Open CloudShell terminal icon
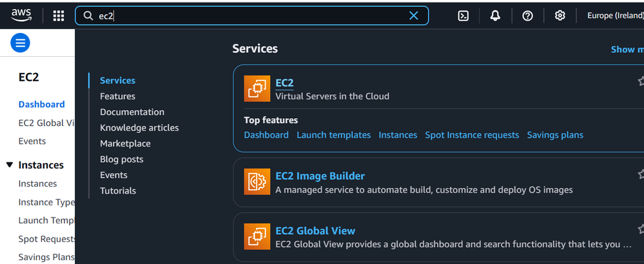This screenshot has width=644, height=264. (x=463, y=15)
